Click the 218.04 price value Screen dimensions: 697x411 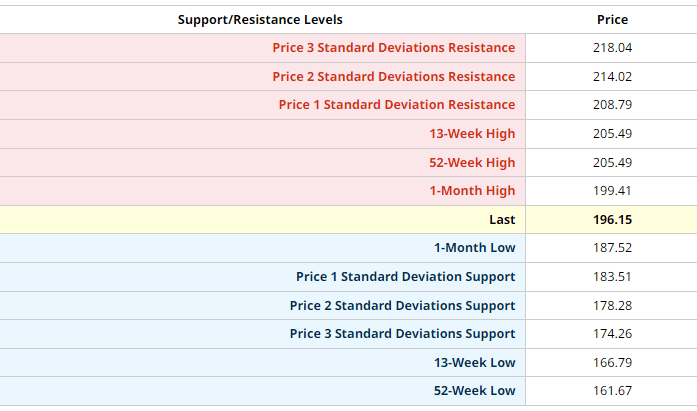pos(612,48)
